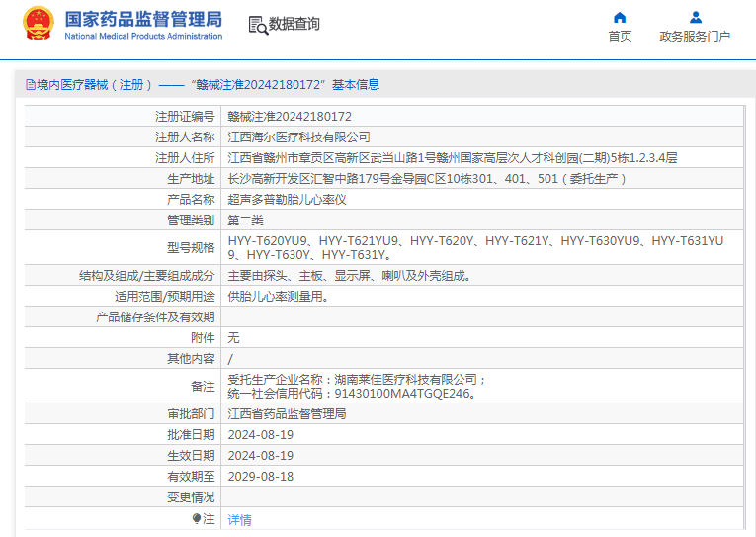Select the 其他内容 slash value
The width and height of the screenshot is (756, 537).
coord(230,359)
